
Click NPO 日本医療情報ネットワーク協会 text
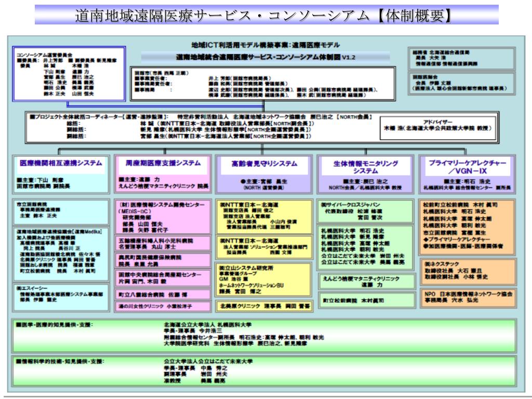tap(469, 294)
